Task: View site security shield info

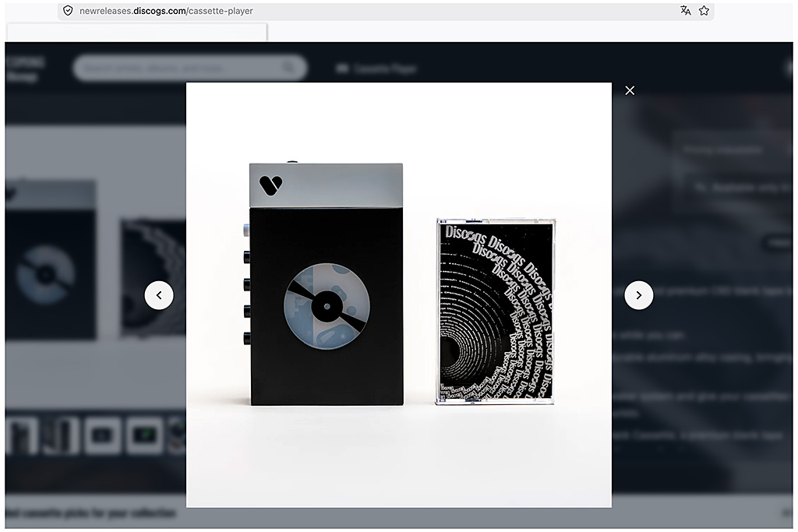Action: click(68, 11)
